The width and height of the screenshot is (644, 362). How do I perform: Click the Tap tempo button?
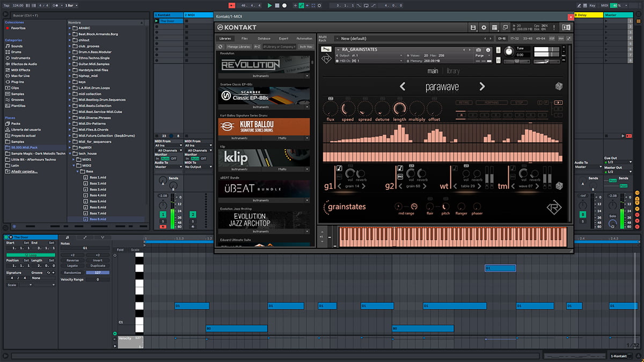coord(8,5)
